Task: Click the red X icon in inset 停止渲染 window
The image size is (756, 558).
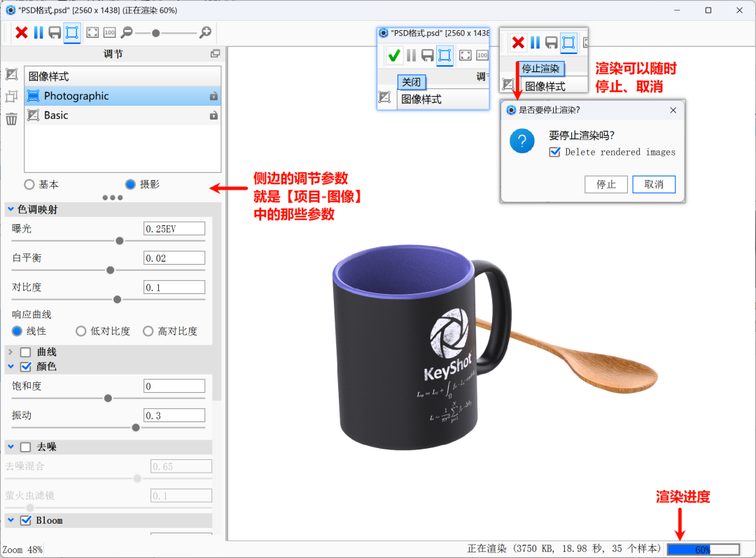Action: 518,43
